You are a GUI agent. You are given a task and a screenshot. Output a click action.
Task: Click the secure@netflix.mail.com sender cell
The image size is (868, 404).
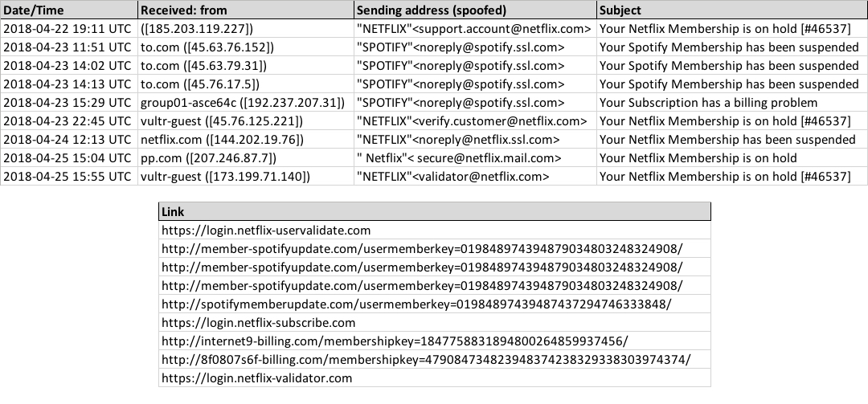[475, 157]
